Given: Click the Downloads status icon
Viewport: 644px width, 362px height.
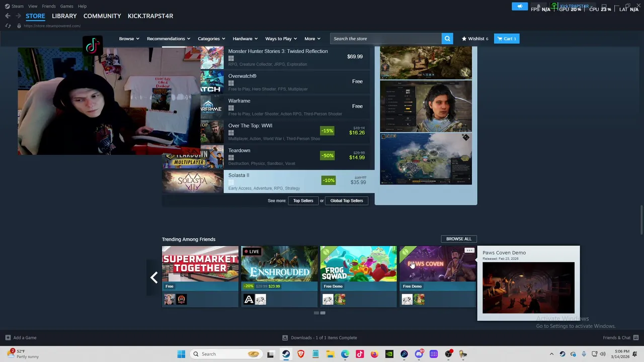Looking at the screenshot, I should click(x=285, y=338).
